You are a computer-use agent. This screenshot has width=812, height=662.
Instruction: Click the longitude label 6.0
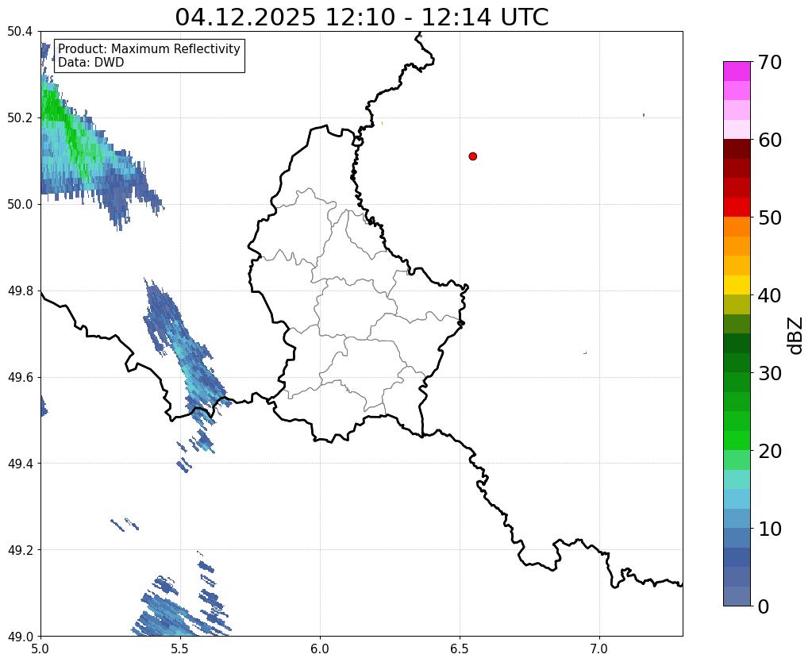point(320,649)
